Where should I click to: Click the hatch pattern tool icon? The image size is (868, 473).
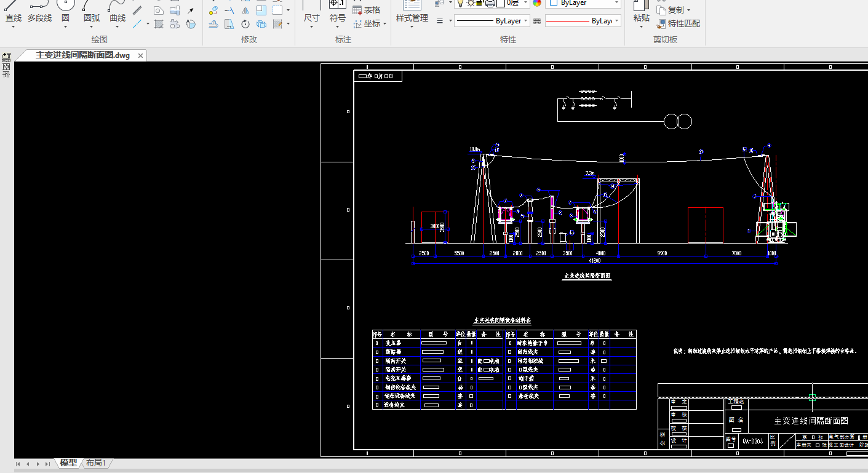(x=159, y=24)
